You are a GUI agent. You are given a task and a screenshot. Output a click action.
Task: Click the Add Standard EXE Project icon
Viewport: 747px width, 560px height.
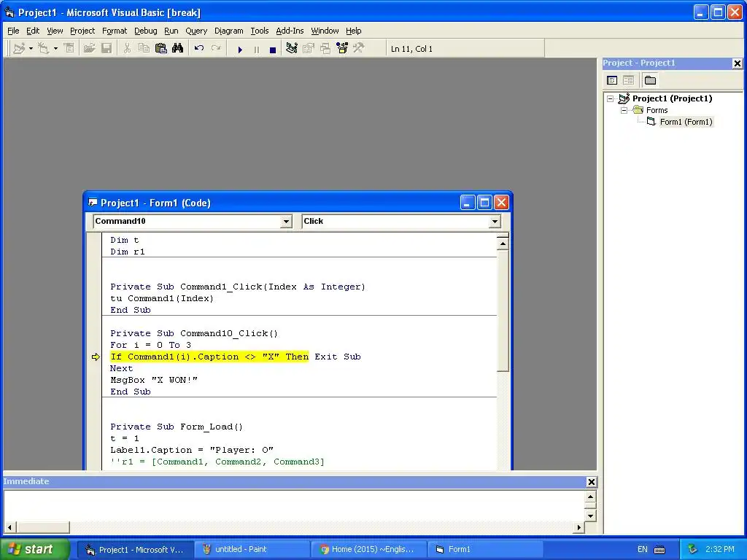(x=20, y=49)
